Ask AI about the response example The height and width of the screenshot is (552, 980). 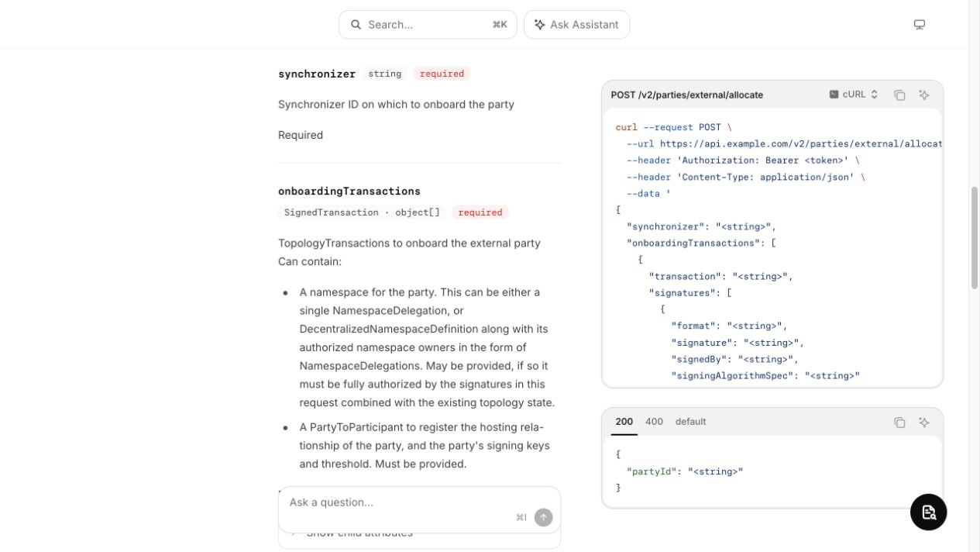click(924, 423)
